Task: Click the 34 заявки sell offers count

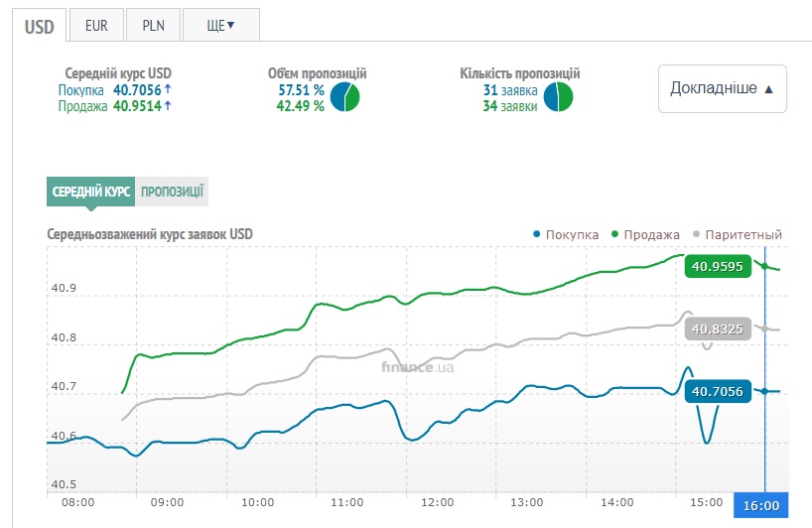Action: point(510,106)
